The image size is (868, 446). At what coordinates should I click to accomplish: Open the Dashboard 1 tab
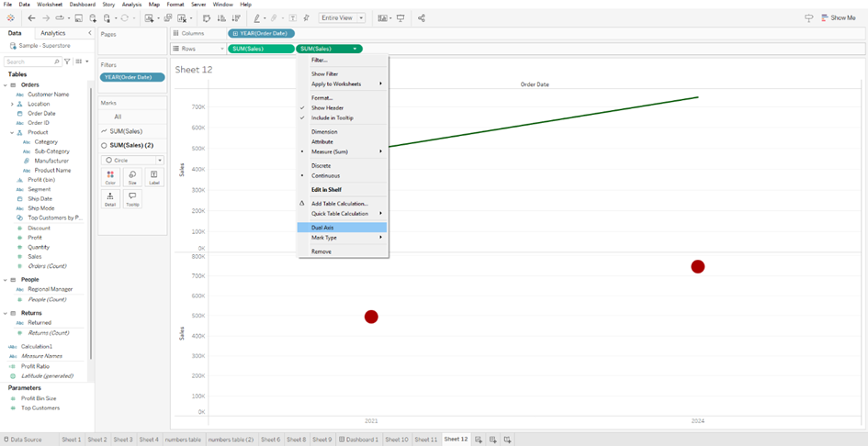[359, 440]
